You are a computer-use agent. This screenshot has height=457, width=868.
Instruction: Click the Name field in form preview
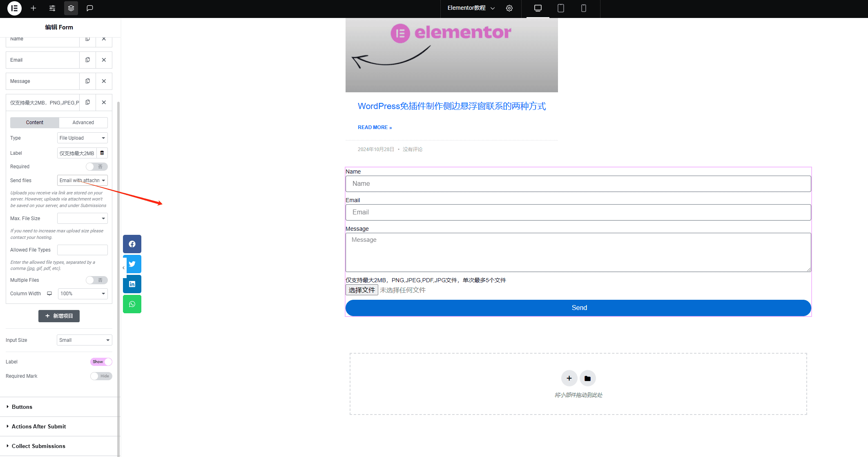point(578,184)
